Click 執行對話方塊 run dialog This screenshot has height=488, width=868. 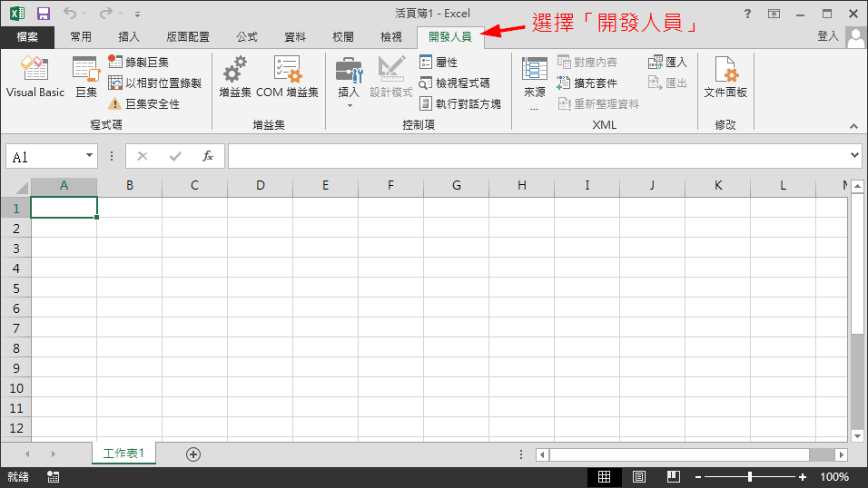460,103
